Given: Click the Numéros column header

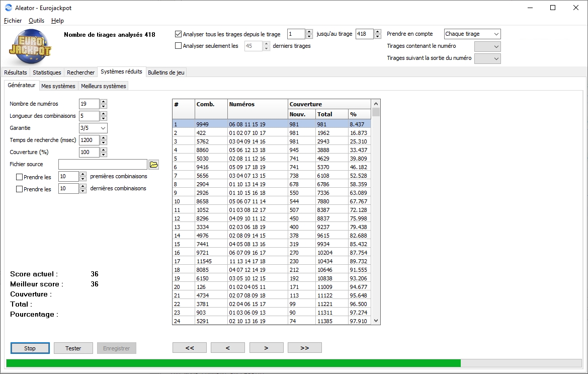Looking at the screenshot, I should [257, 109].
